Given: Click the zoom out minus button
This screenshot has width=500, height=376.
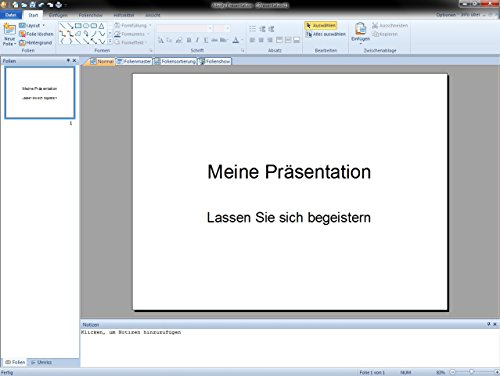Looking at the screenshot, I should pyautogui.click(x=453, y=372).
